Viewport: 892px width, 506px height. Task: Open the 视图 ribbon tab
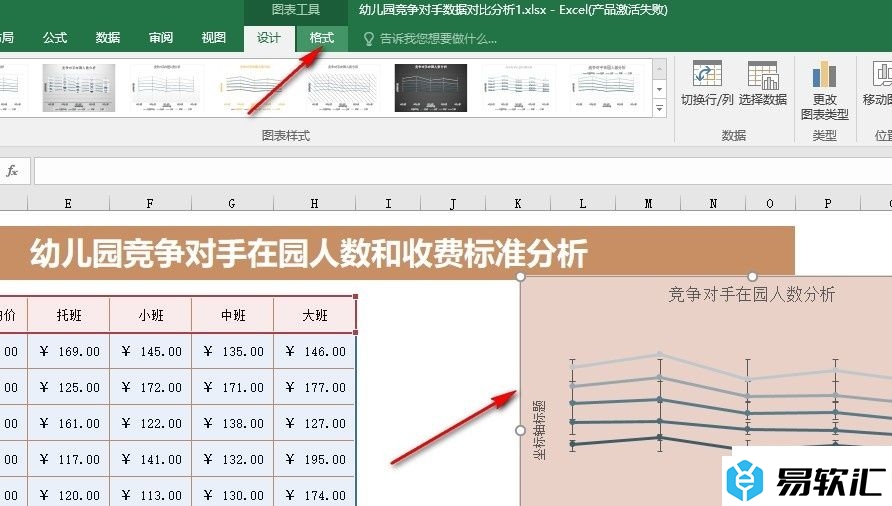coord(214,38)
